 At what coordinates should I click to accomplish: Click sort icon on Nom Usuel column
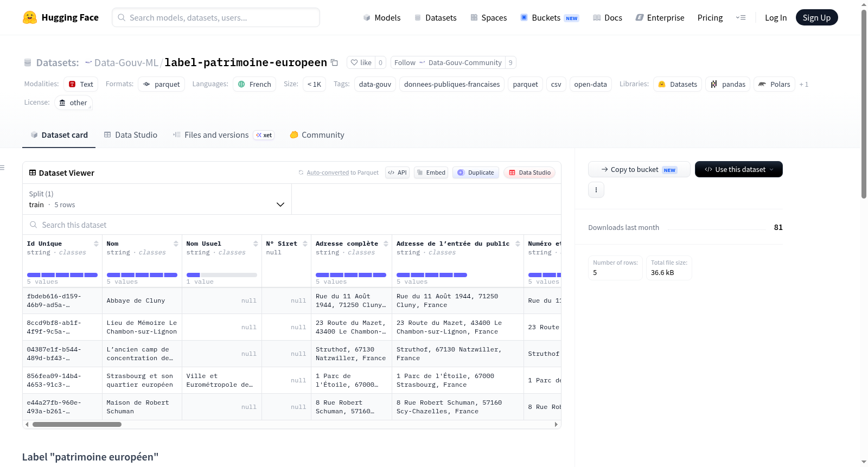pyautogui.click(x=256, y=244)
